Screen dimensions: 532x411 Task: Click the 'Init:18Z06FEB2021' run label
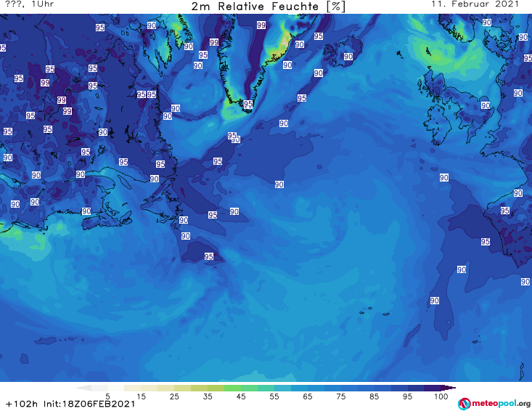click(x=89, y=404)
